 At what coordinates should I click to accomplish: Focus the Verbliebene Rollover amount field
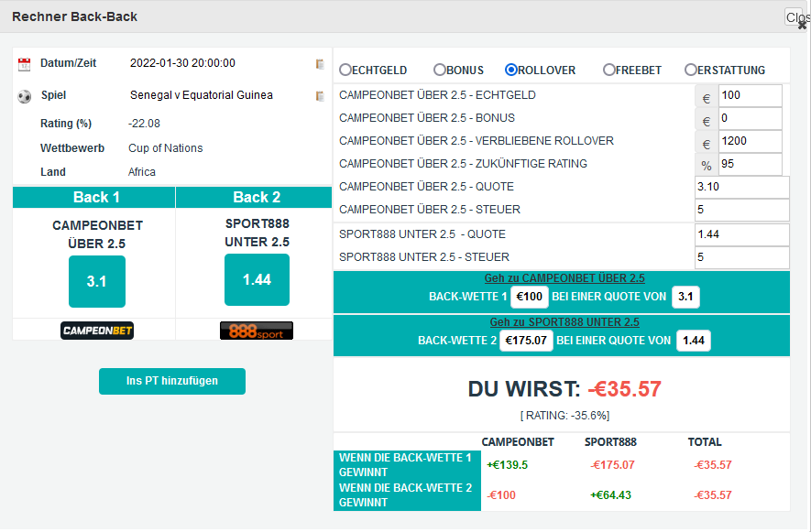tap(750, 141)
